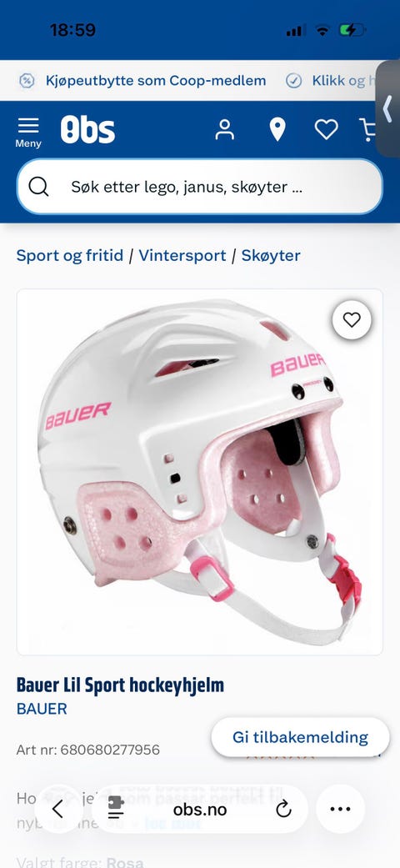Image resolution: width=400 pixels, height=868 pixels.
Task: Open the Sport og fritid breadcrumb
Action: [70, 256]
